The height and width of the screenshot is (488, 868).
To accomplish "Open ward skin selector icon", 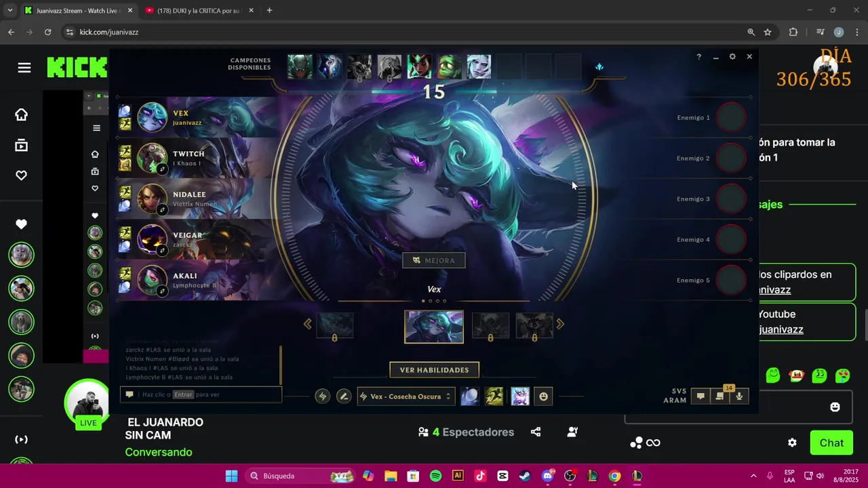I will [x=520, y=396].
